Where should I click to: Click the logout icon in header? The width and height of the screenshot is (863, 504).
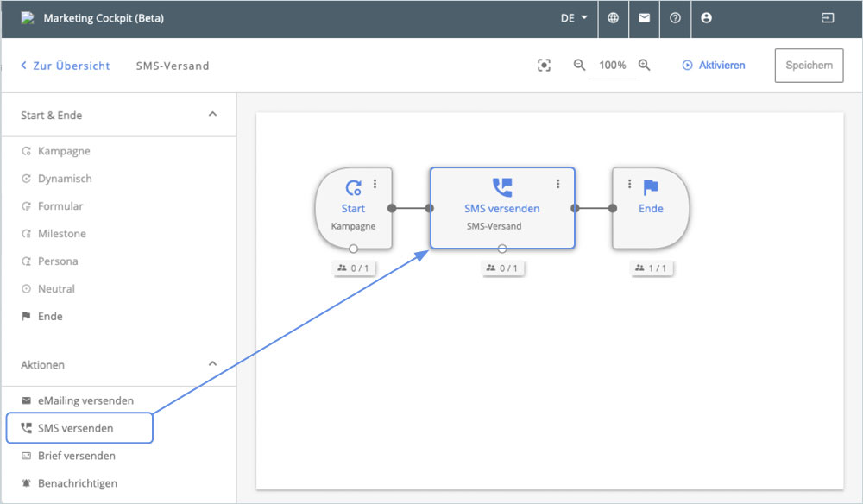pyautogui.click(x=828, y=18)
